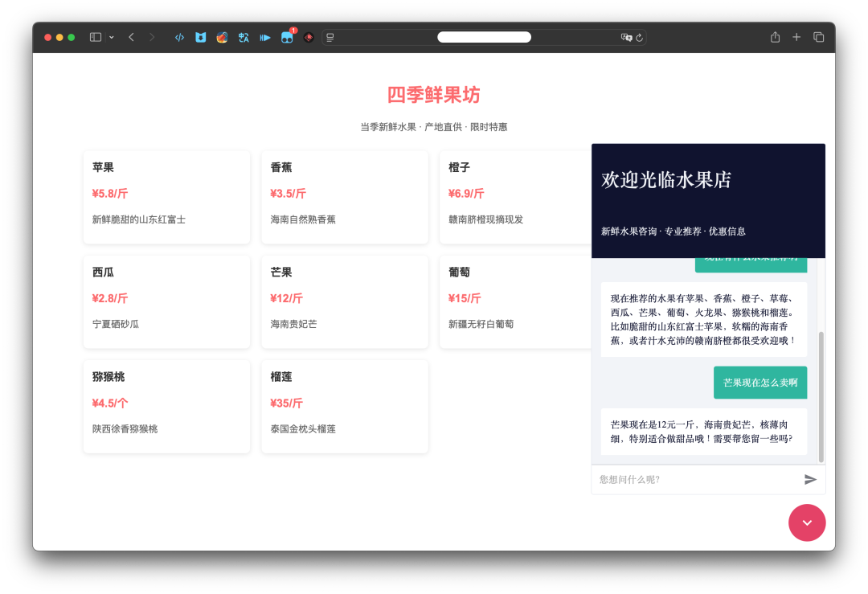Toggle the Safari sidebar
The height and width of the screenshot is (594, 868).
coord(95,37)
